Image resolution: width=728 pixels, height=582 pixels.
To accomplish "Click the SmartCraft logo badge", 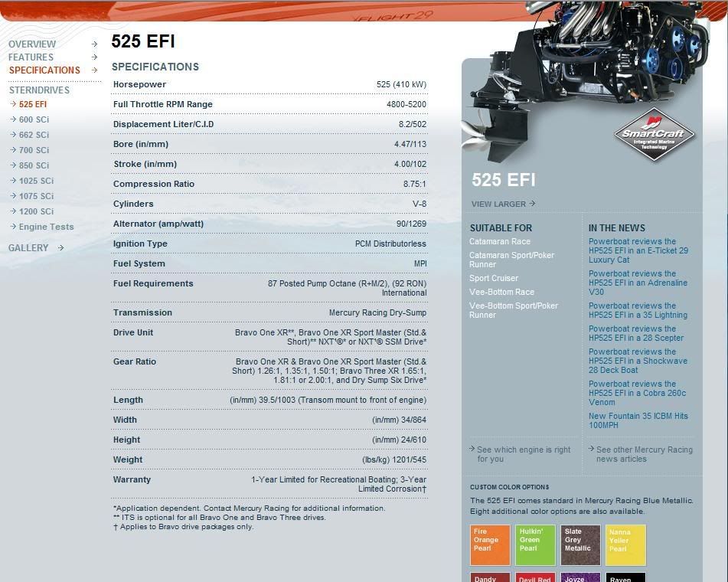I will [x=654, y=135].
